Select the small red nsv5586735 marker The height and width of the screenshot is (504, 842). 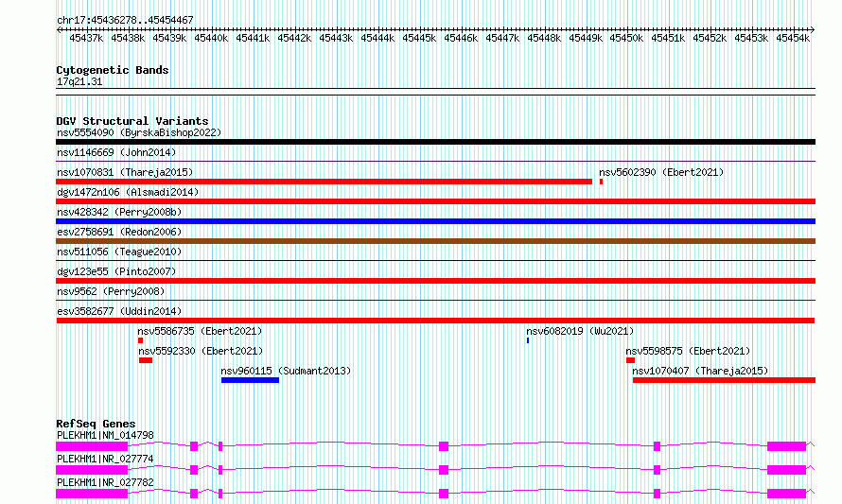click(140, 340)
